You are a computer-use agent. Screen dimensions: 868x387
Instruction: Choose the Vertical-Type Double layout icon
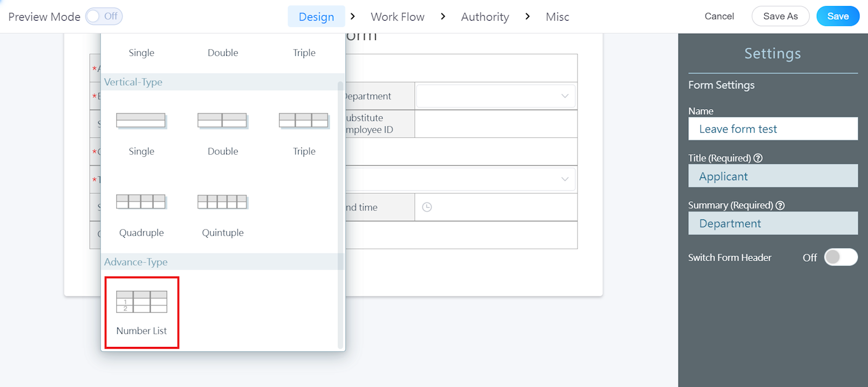[x=223, y=120]
